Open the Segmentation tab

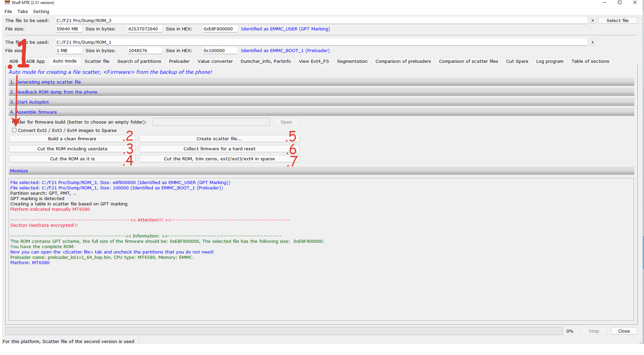pos(352,61)
